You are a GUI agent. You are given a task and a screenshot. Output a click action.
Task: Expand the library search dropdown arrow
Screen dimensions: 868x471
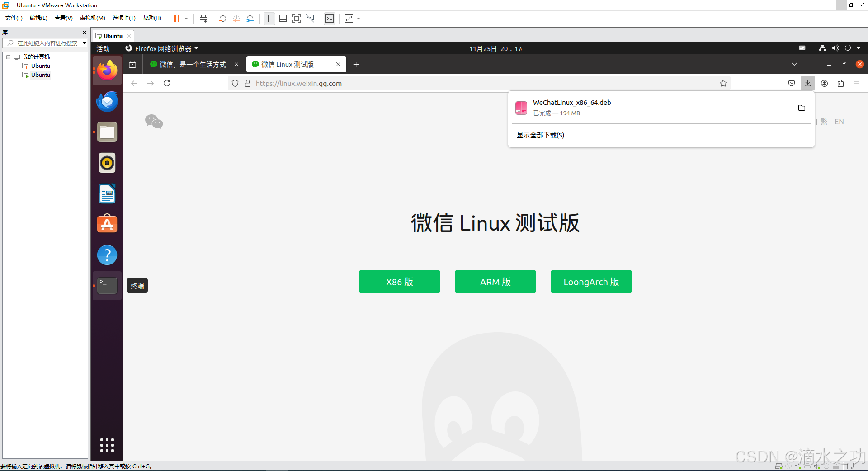(84, 43)
